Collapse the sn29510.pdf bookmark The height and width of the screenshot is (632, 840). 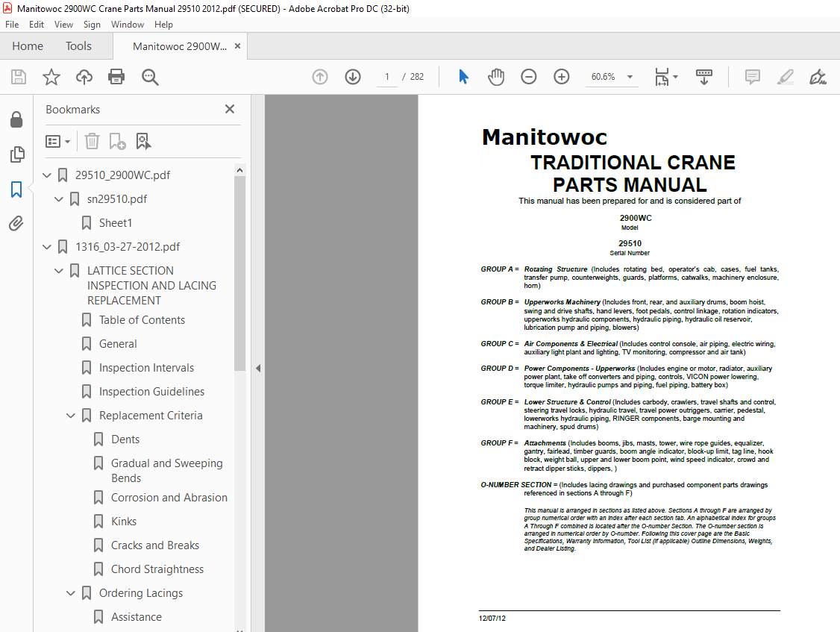(x=59, y=199)
